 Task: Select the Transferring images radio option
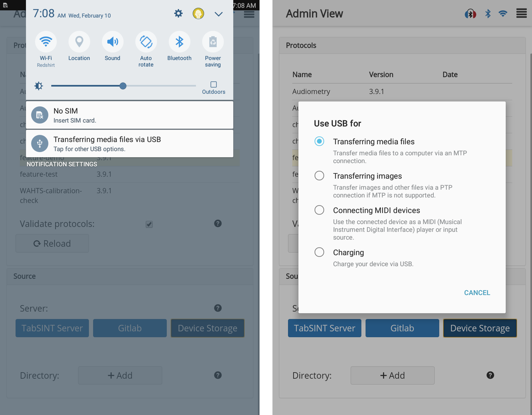click(x=319, y=176)
